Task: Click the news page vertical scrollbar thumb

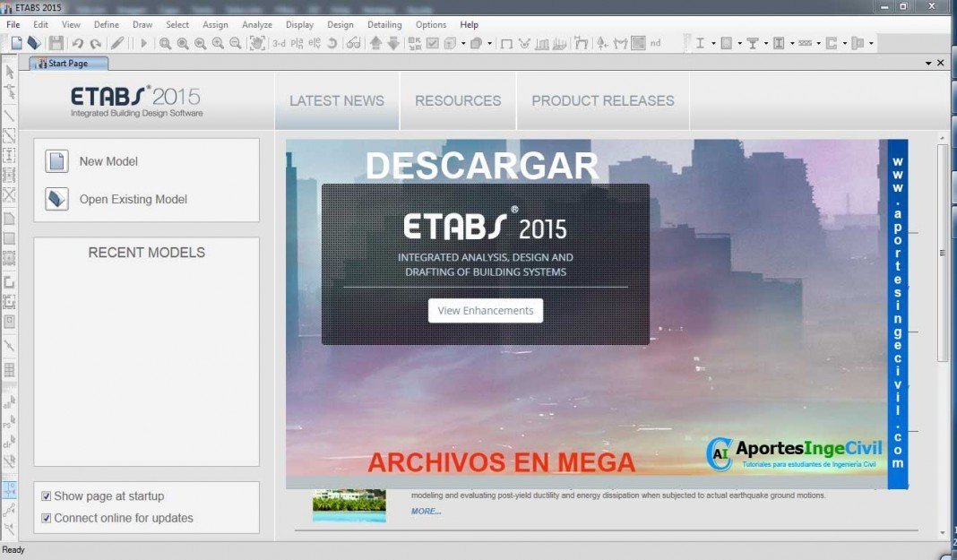Action: [943, 253]
